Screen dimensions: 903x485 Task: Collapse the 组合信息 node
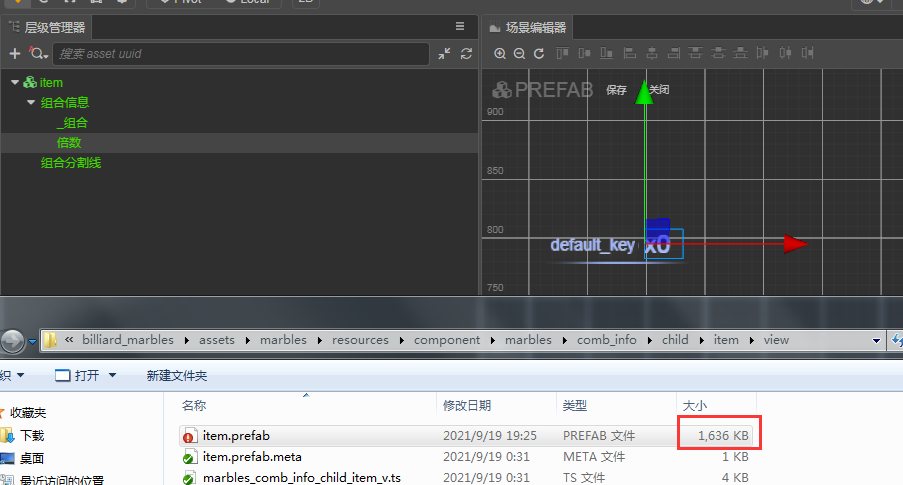pyautogui.click(x=31, y=103)
